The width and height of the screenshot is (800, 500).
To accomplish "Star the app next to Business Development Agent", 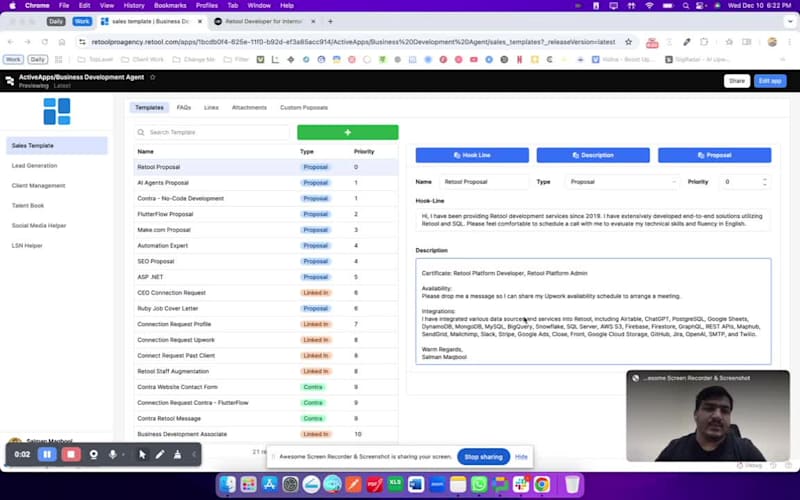I will 153,77.
